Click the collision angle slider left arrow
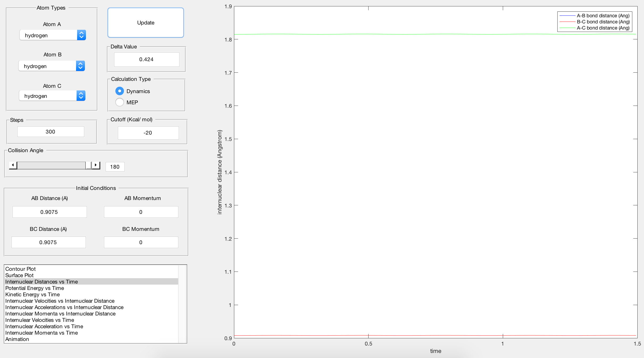This screenshot has width=644, height=358. point(13,165)
